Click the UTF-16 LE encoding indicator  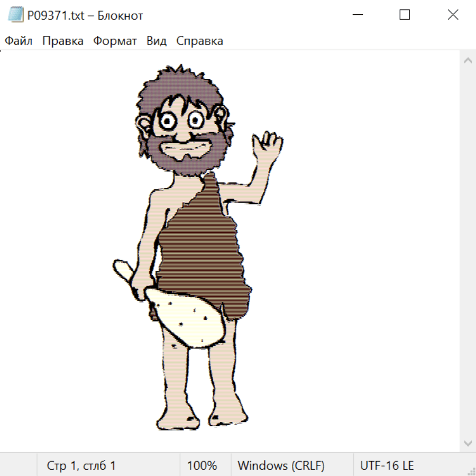[387, 466]
